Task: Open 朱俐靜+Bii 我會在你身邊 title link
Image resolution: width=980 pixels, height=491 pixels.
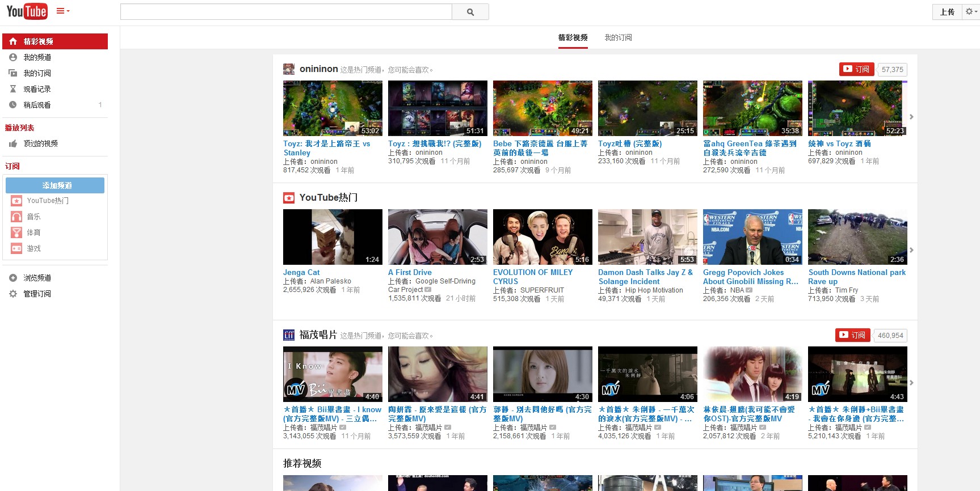Action: click(x=856, y=414)
